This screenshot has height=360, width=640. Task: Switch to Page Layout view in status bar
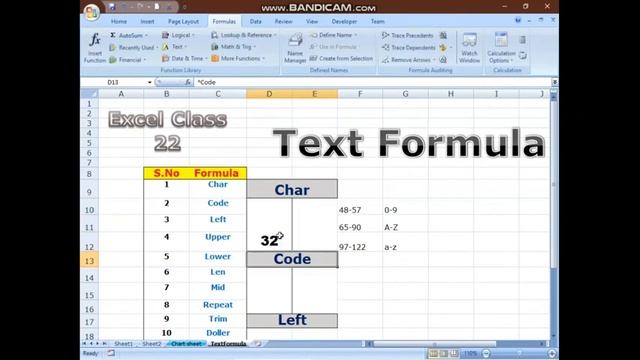[x=444, y=353]
